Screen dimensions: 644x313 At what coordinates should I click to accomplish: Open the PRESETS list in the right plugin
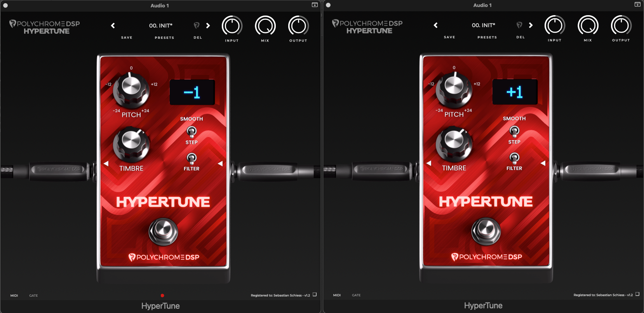point(487,37)
